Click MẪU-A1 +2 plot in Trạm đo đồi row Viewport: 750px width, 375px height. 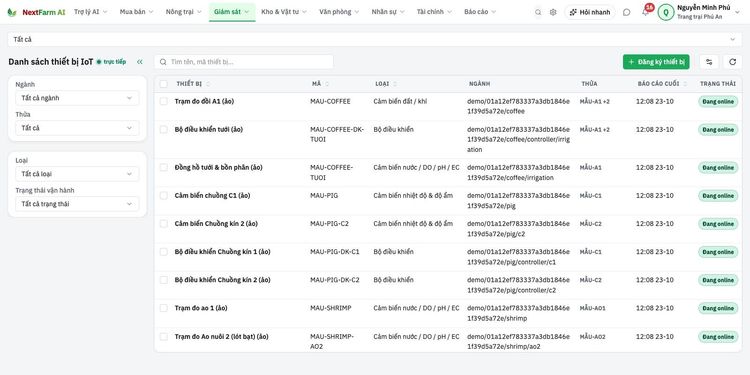tap(595, 101)
